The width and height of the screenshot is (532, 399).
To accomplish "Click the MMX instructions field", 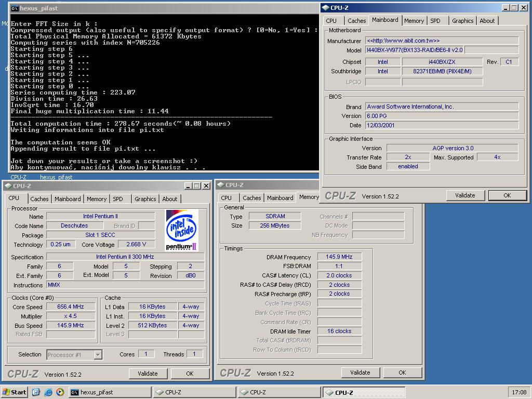I will [125, 285].
